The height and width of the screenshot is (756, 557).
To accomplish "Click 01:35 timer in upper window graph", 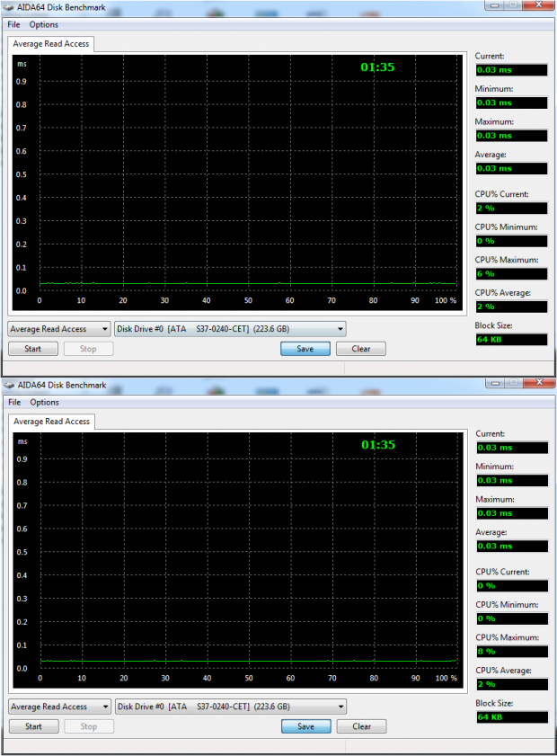I will pos(377,67).
